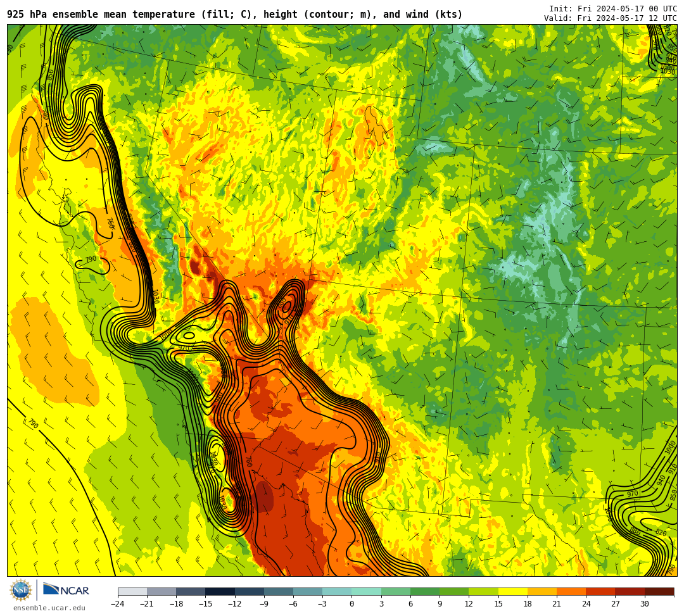
Task: Click the NSF logo
Action: pyautogui.click(x=21, y=591)
